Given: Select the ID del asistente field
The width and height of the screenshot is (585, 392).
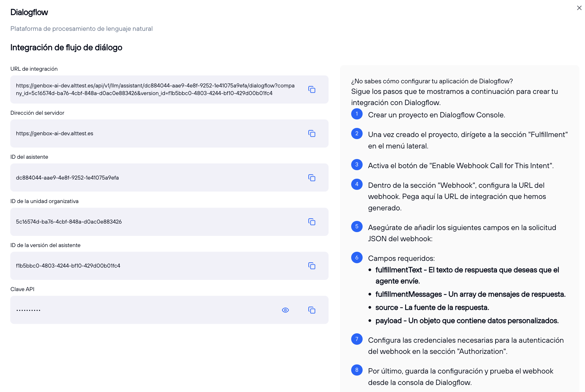Looking at the screenshot, I should pos(147,178).
